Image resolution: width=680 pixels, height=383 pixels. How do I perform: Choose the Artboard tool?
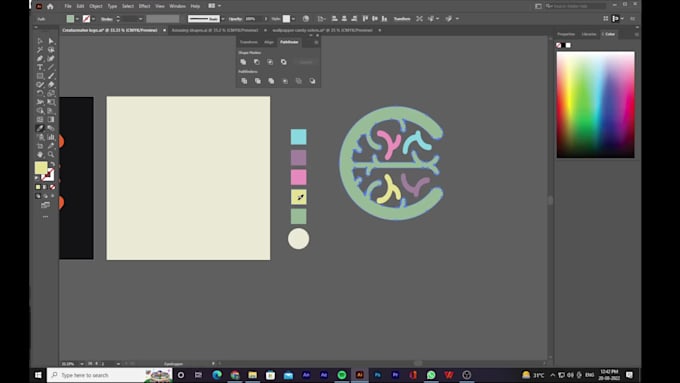tap(40, 146)
